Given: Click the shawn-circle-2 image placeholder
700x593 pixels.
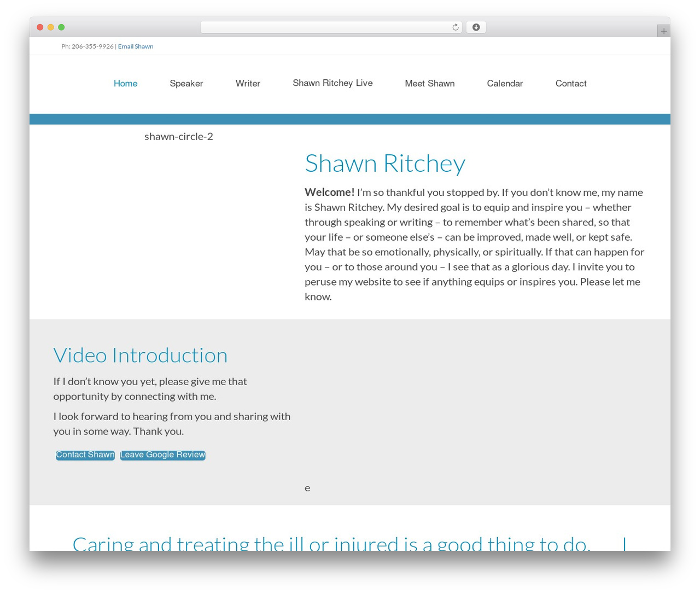Looking at the screenshot, I should coord(179,136).
